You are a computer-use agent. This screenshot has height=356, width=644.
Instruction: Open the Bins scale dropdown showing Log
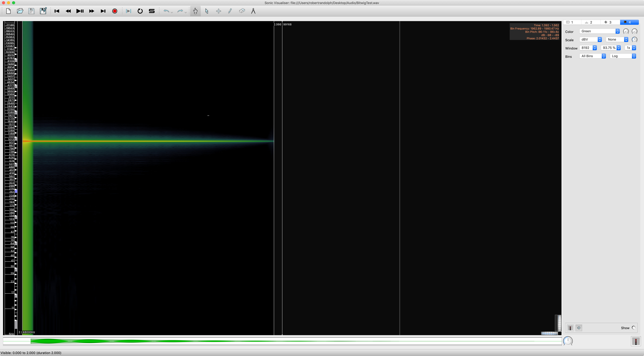click(x=623, y=56)
